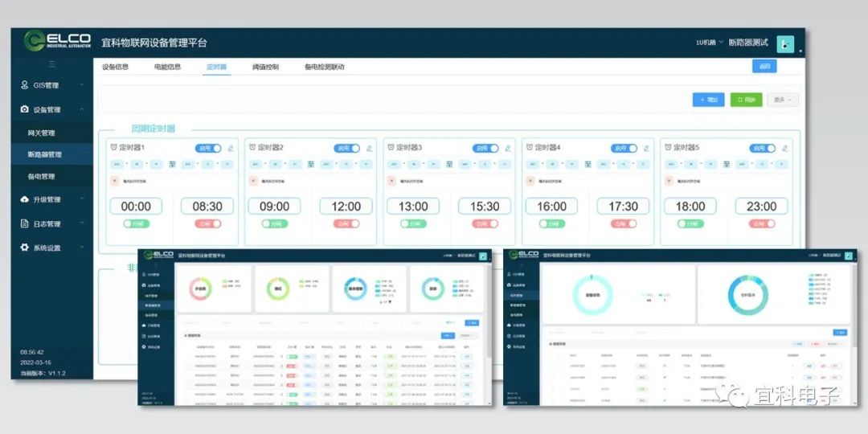The image size is (868, 434).
Task: Click the hamburger icon to collapse sidebar
Action: (x=52, y=63)
